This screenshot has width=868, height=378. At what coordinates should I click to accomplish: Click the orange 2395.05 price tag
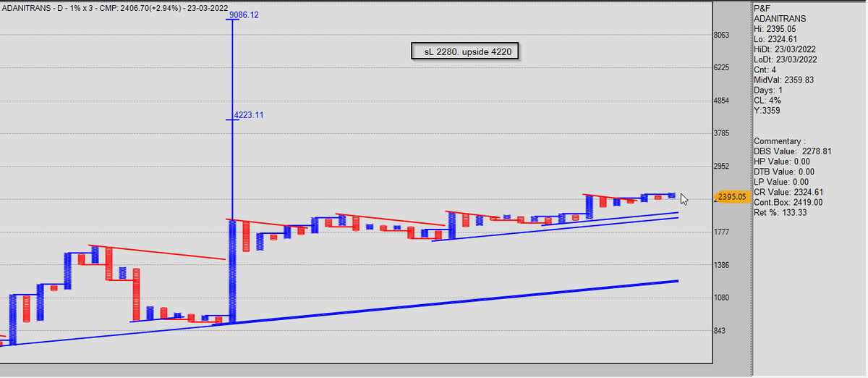[731, 196]
